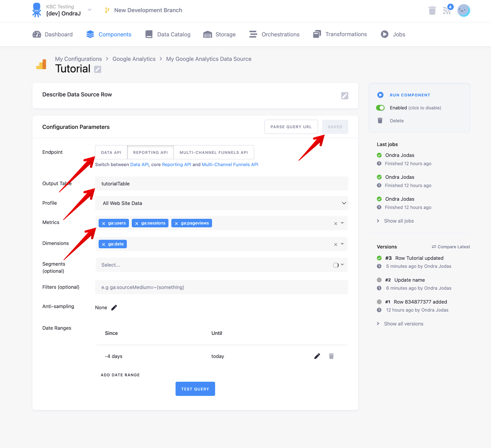The height and width of the screenshot is (448, 491).
Task: Click Google Analytics breadcrumb
Action: click(x=134, y=59)
